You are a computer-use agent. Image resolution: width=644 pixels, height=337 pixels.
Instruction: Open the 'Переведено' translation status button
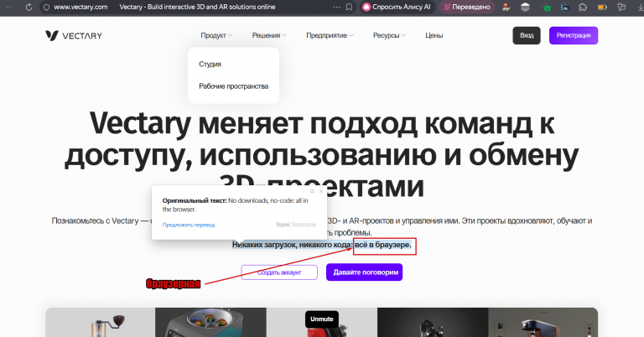pos(466,7)
